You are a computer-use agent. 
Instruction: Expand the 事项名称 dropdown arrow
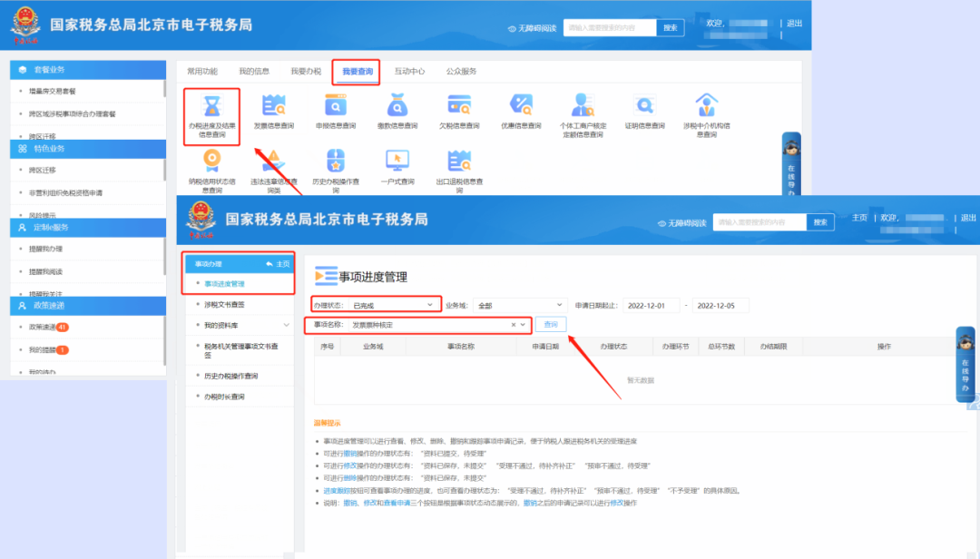click(x=523, y=325)
